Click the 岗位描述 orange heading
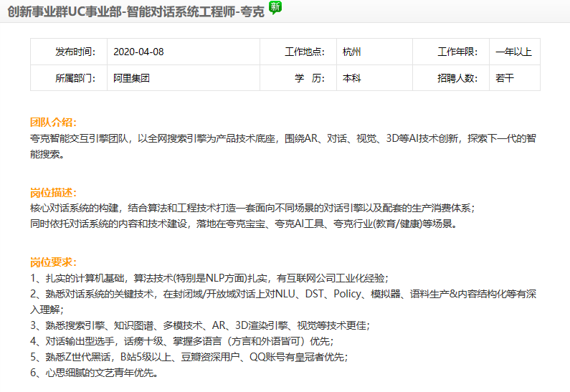The width and height of the screenshot is (570, 392). point(54,193)
